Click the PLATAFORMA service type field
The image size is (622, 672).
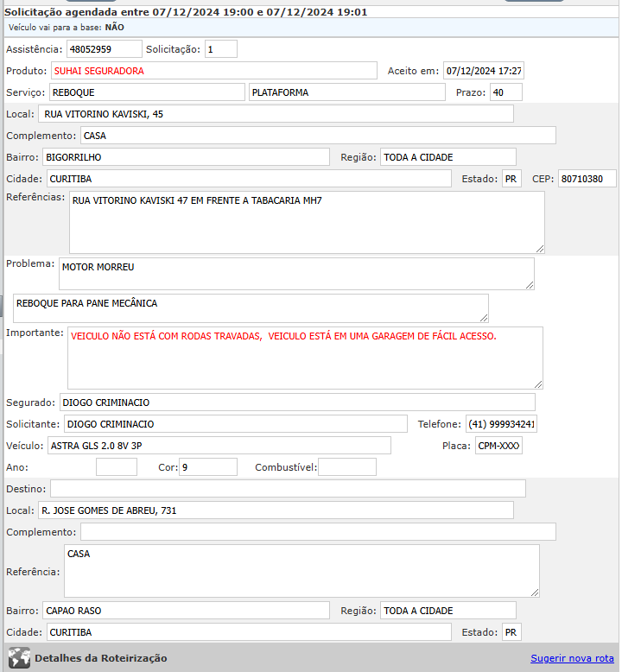(346, 92)
